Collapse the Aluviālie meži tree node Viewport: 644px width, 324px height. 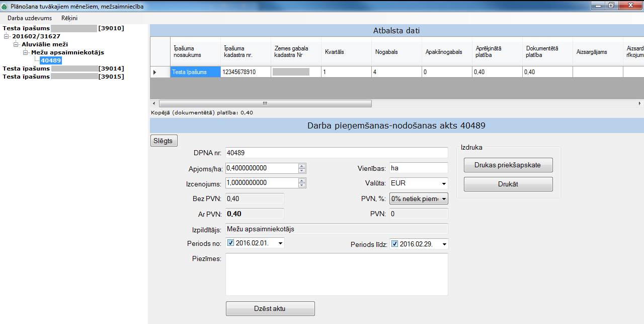tap(16, 45)
